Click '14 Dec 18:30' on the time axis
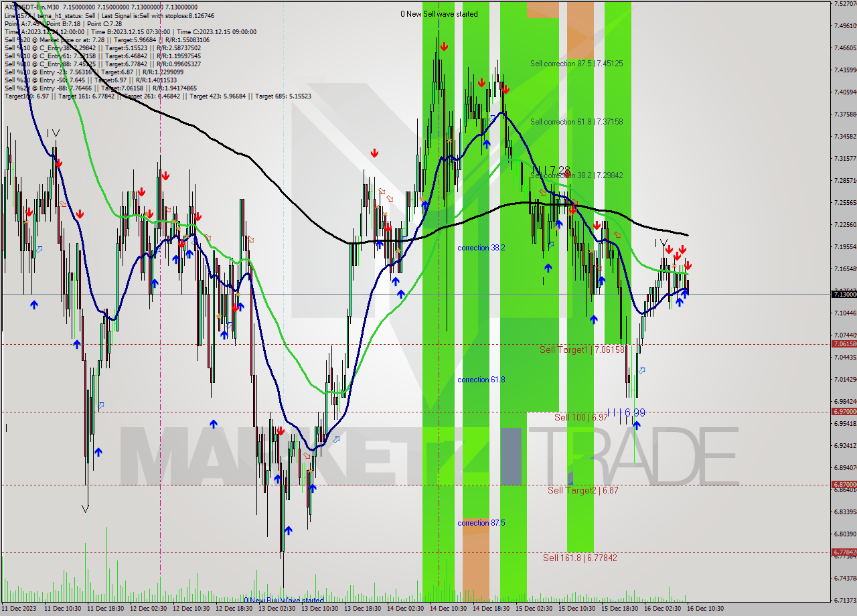Image resolution: width=857 pixels, height=616 pixels. (x=491, y=609)
